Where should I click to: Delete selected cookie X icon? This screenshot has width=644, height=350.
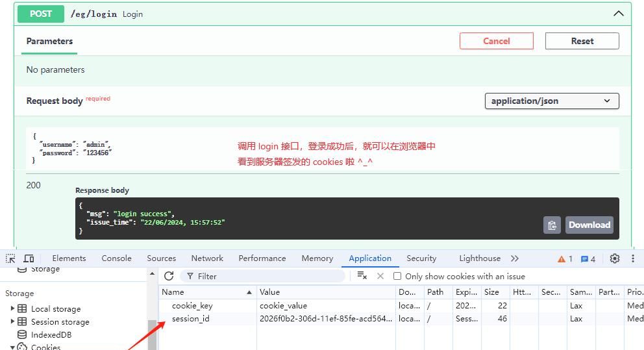380,276
